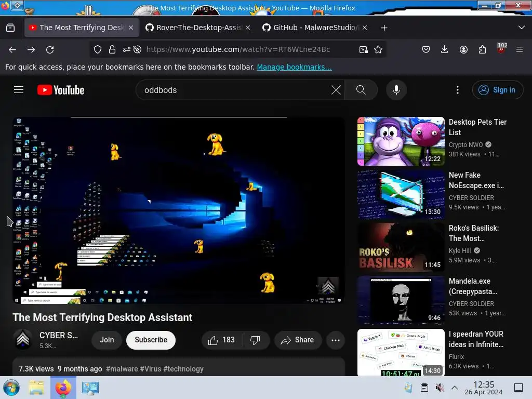Click the taskbar clock 12:35
532x399 pixels.
click(x=484, y=388)
